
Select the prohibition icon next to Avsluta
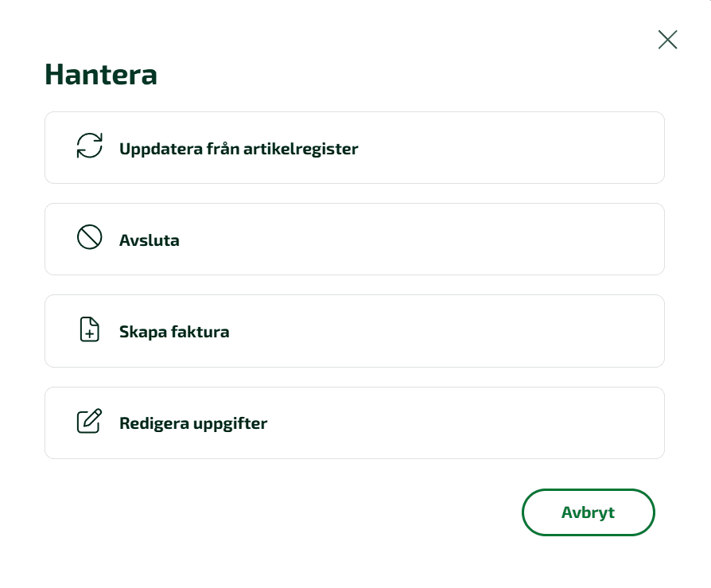click(88, 238)
